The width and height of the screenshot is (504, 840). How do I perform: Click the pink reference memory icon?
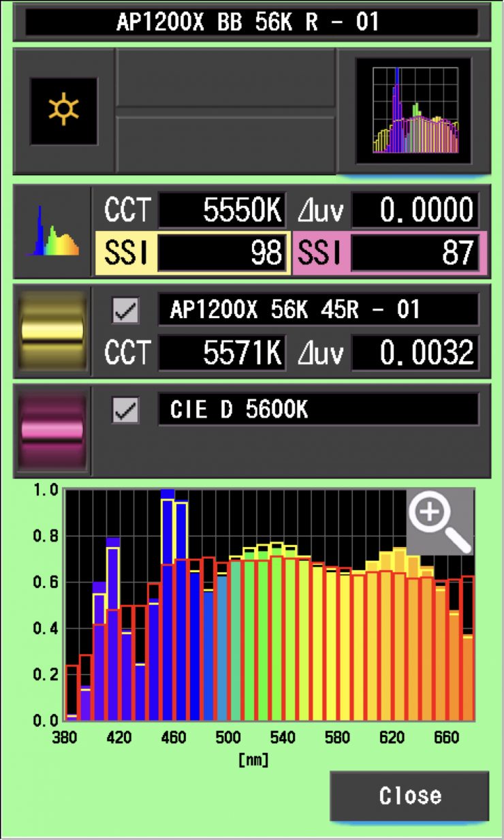pyautogui.click(x=52, y=430)
